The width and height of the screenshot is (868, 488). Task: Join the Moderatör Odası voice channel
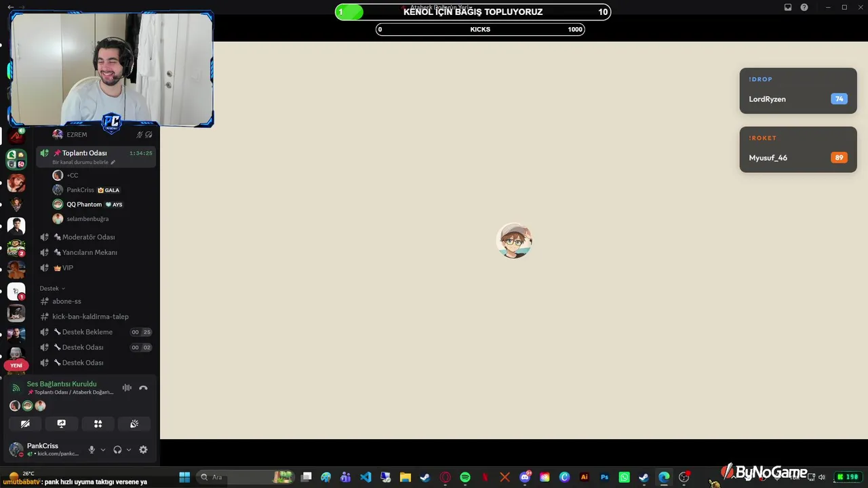point(96,237)
